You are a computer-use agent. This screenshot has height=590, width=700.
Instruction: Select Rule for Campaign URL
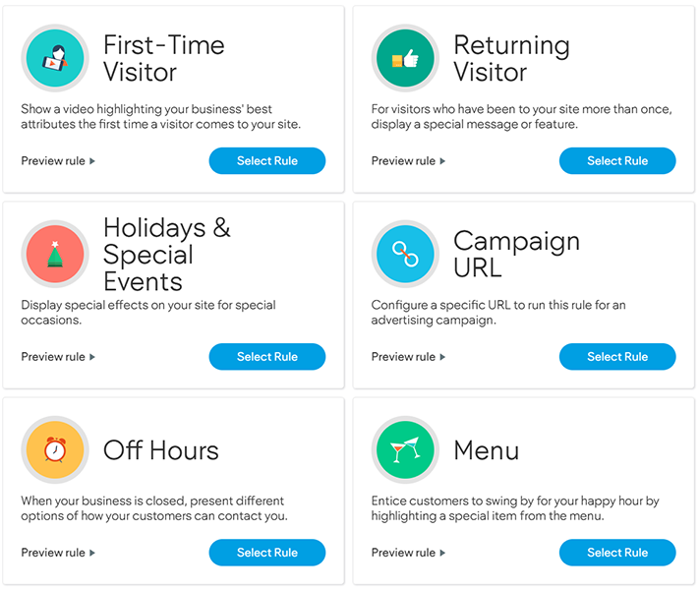616,357
